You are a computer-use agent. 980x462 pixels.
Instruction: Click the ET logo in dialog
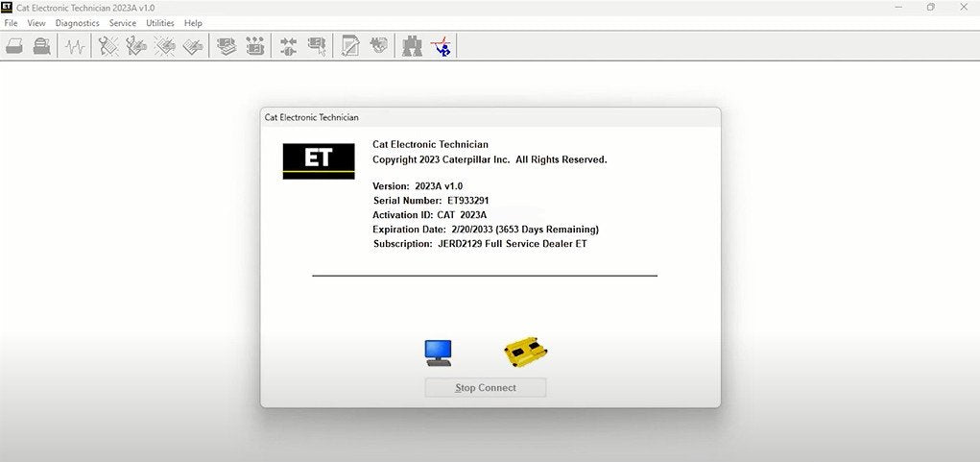tap(319, 161)
